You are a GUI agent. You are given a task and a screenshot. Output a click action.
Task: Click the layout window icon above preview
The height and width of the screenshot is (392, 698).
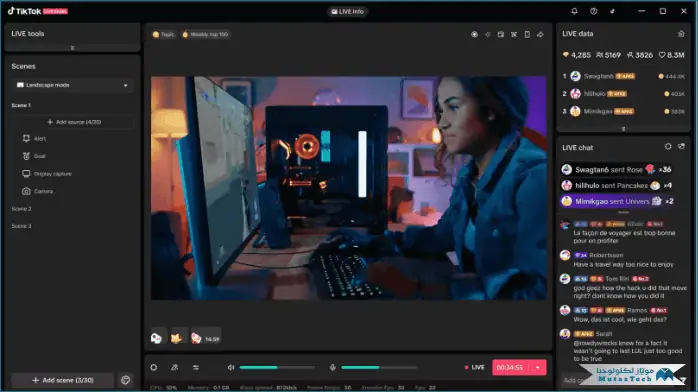[x=501, y=34]
